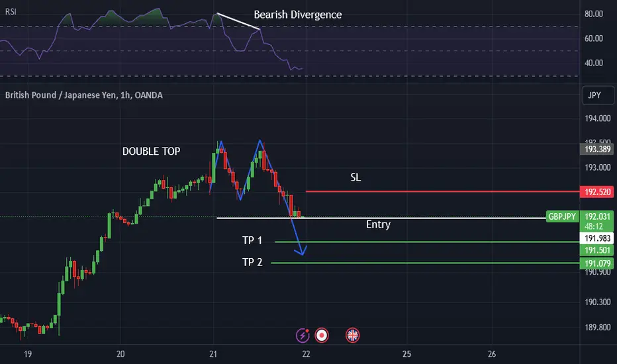
Task: Click the UK flag economic event icon
Action: pyautogui.click(x=352, y=336)
